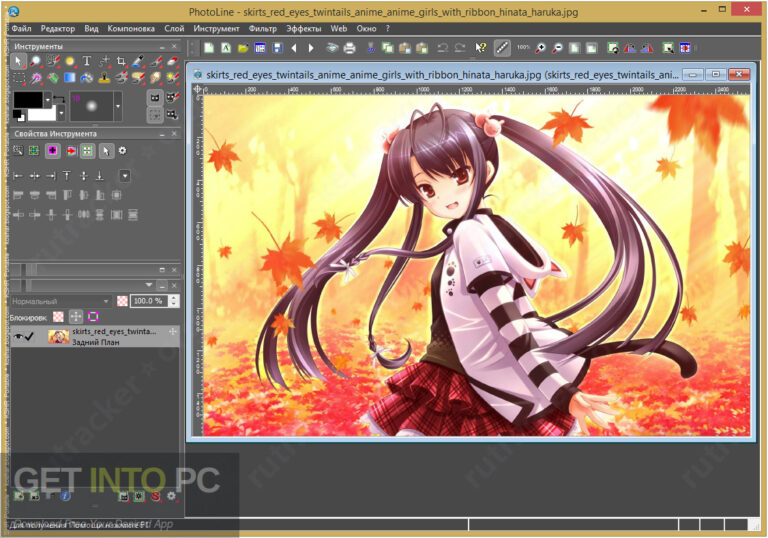Click the Save floppy disk icon

277,48
